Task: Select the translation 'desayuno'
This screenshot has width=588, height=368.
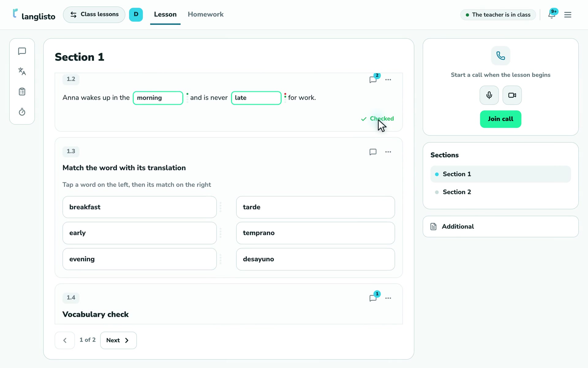Action: pos(315,259)
